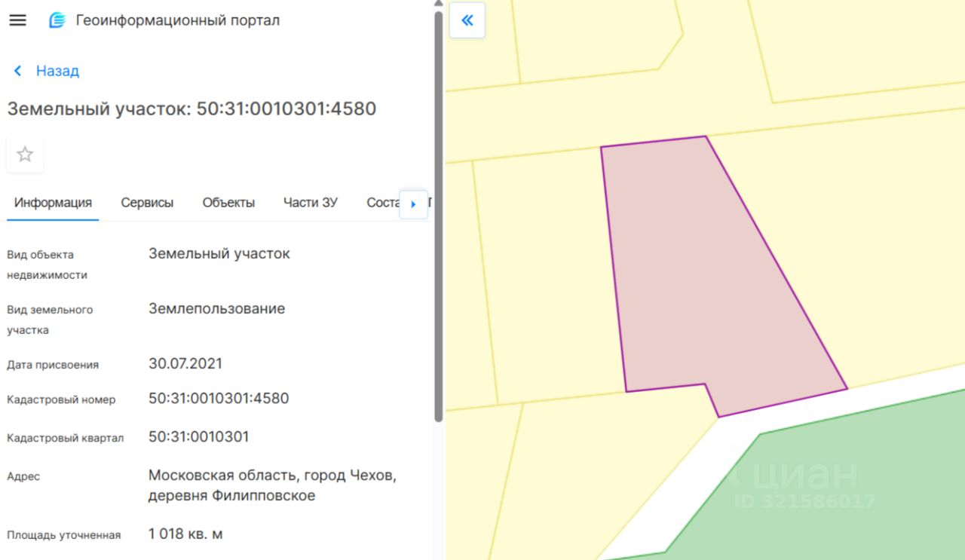Image resolution: width=965 pixels, height=560 pixels.
Task: Click the blue Geoportal logo icon
Action: tap(57, 20)
